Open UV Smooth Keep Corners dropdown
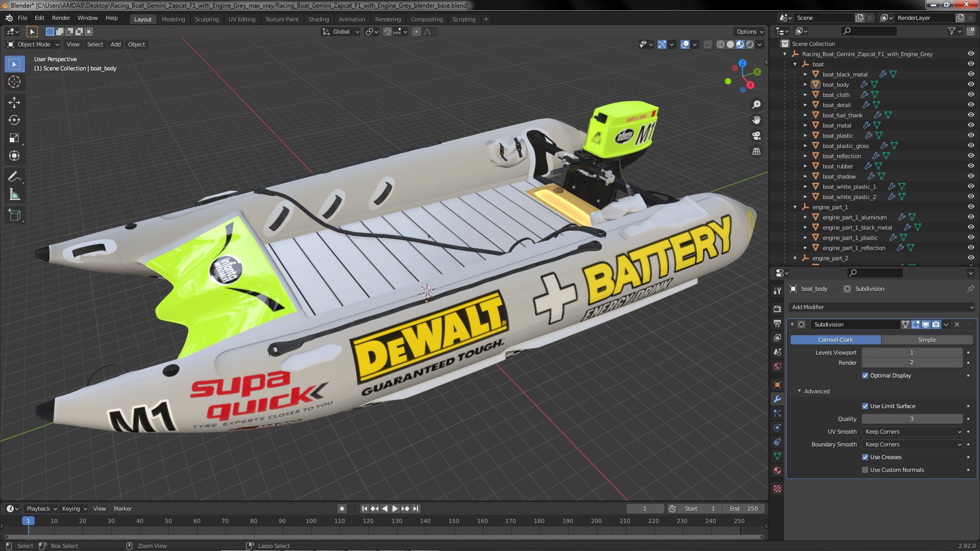This screenshot has width=980, height=551. point(912,432)
